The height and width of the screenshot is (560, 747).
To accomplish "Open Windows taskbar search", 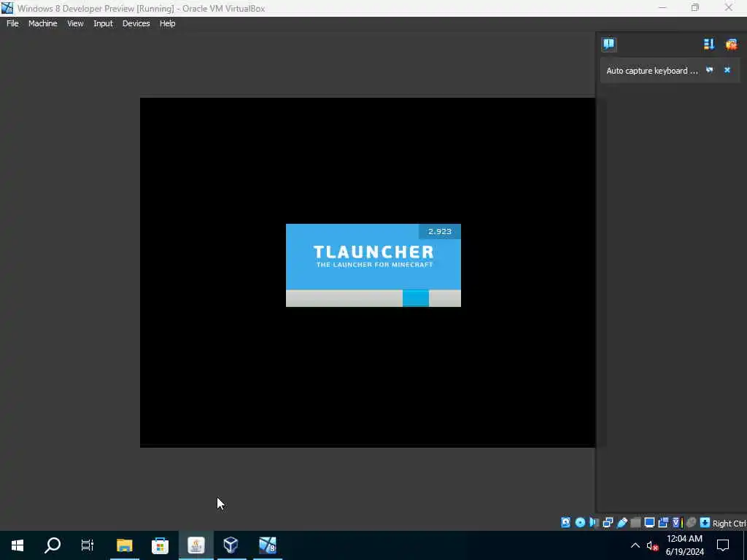I will 53,545.
